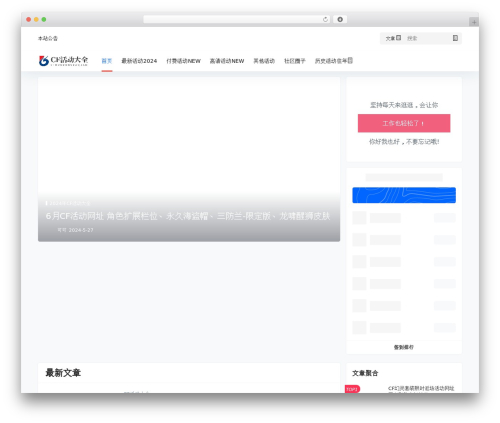Open a new browser tab with plus button
500x423 pixels.
point(474,22)
